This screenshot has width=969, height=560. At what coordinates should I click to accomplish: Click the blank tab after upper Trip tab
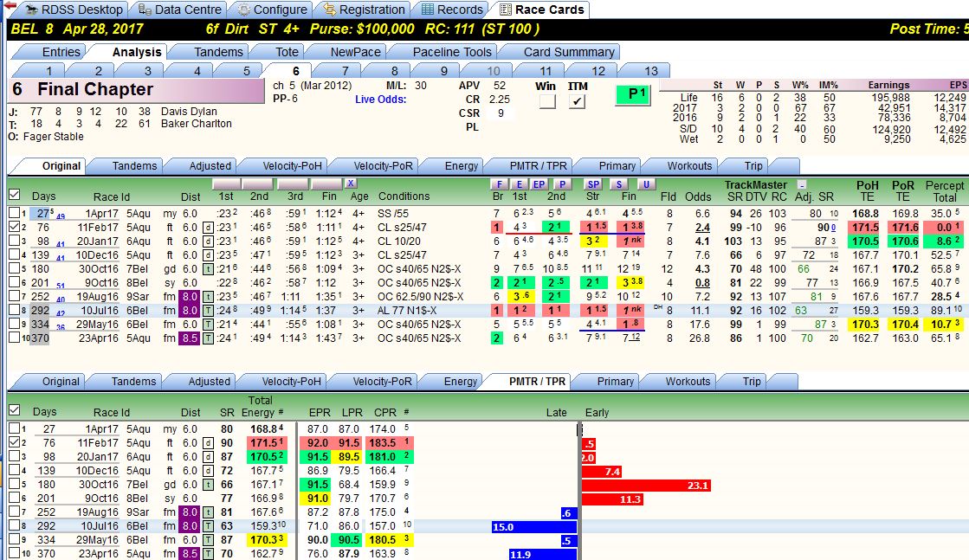click(785, 165)
